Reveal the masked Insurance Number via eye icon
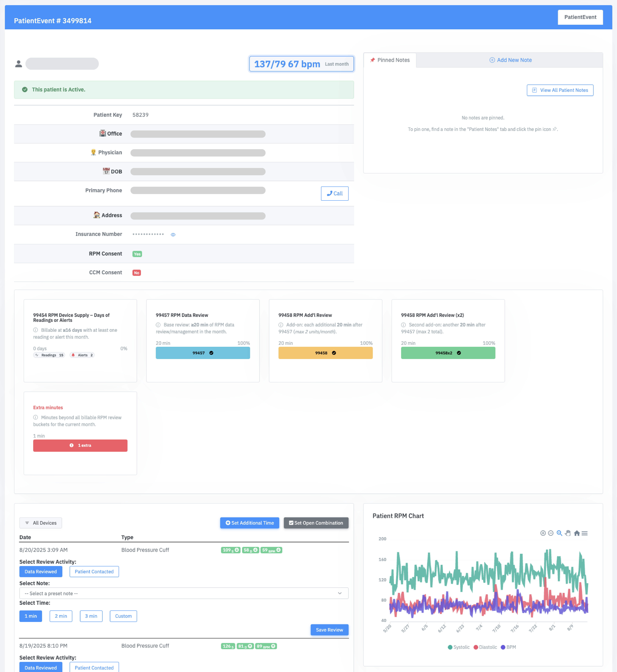Screen dimensions: 617x672 pyautogui.click(x=173, y=235)
